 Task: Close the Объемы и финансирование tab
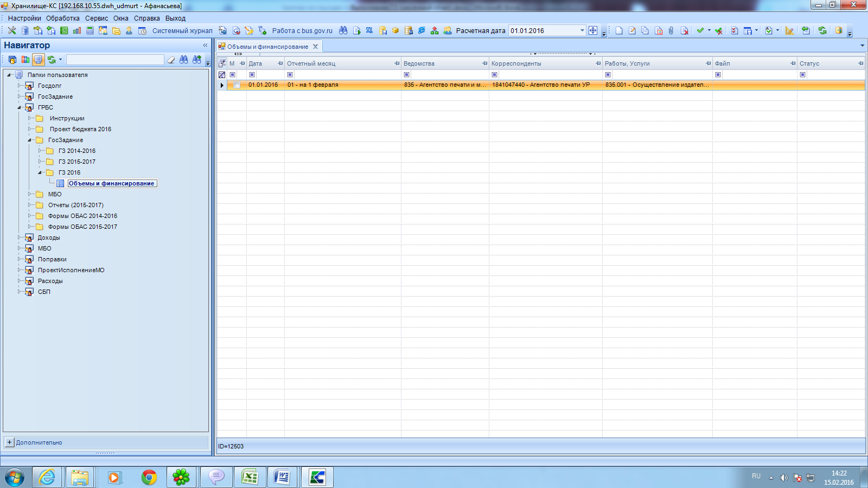pos(315,47)
